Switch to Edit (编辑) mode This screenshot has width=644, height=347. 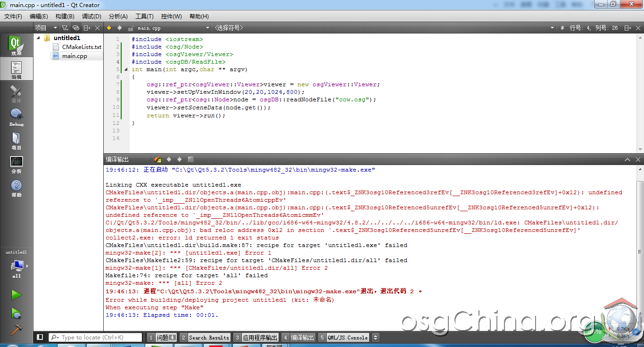tap(17, 69)
